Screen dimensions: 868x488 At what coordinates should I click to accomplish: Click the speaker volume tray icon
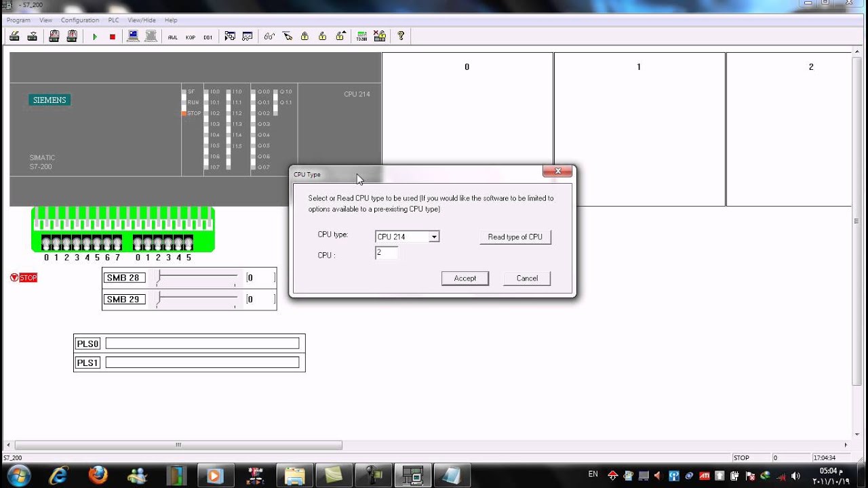pyautogui.click(x=796, y=476)
